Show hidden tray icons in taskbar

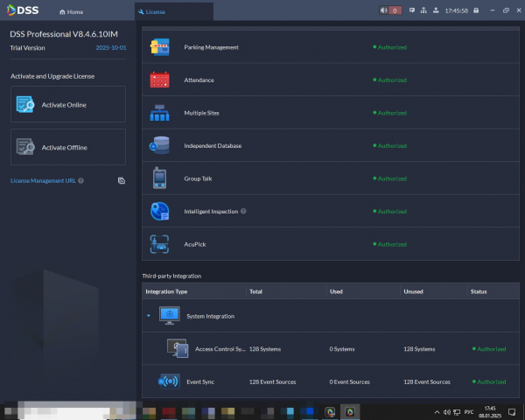[x=437, y=412]
